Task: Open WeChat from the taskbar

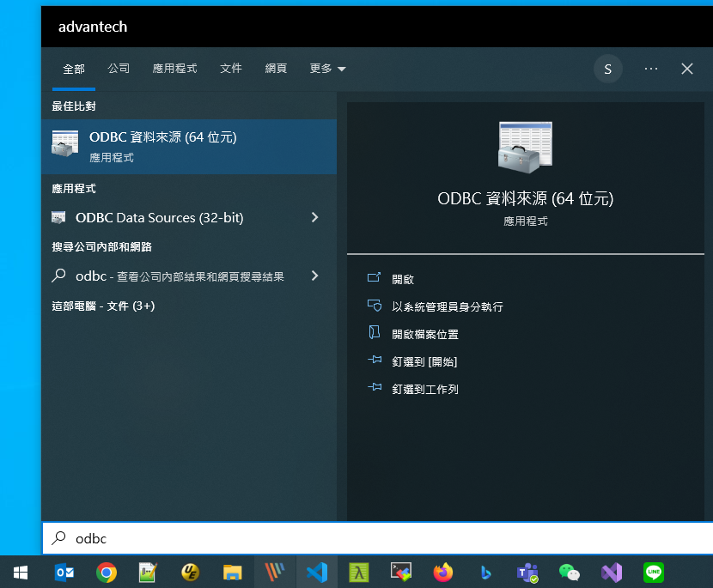Action: tap(570, 573)
